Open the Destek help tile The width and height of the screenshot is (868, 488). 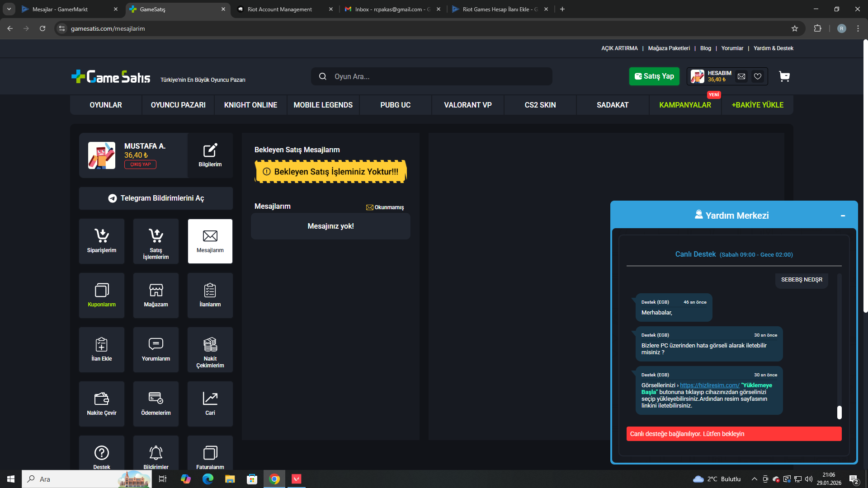[x=102, y=453]
